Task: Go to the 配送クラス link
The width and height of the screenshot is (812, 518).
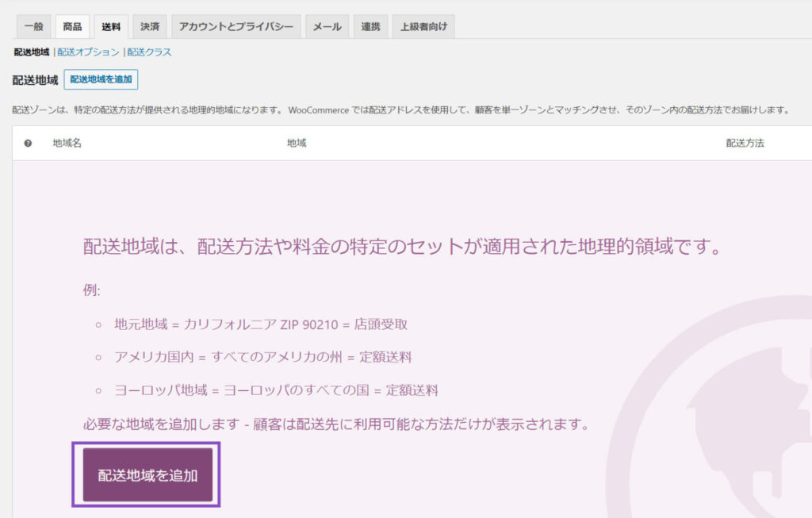Action: 149,52
